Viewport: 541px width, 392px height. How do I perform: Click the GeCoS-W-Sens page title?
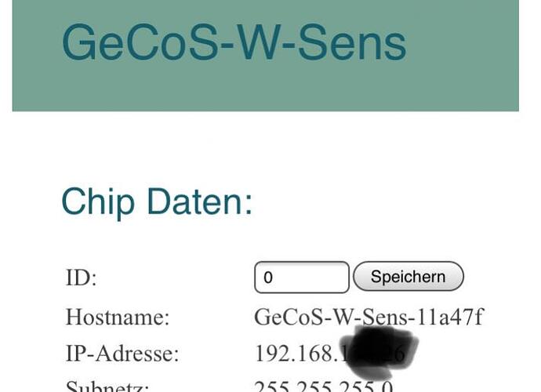point(234,42)
